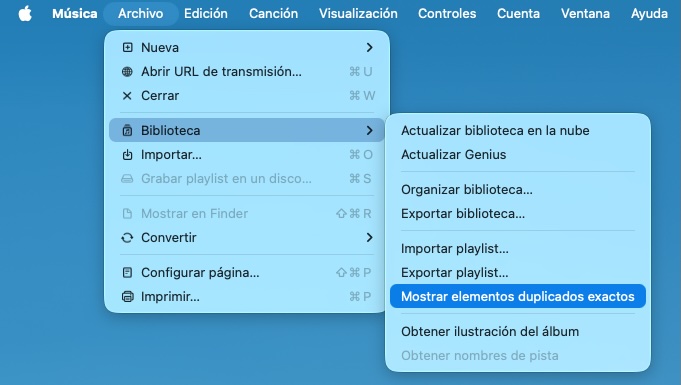Open the Edición menu
681x385 pixels.
[206, 13]
